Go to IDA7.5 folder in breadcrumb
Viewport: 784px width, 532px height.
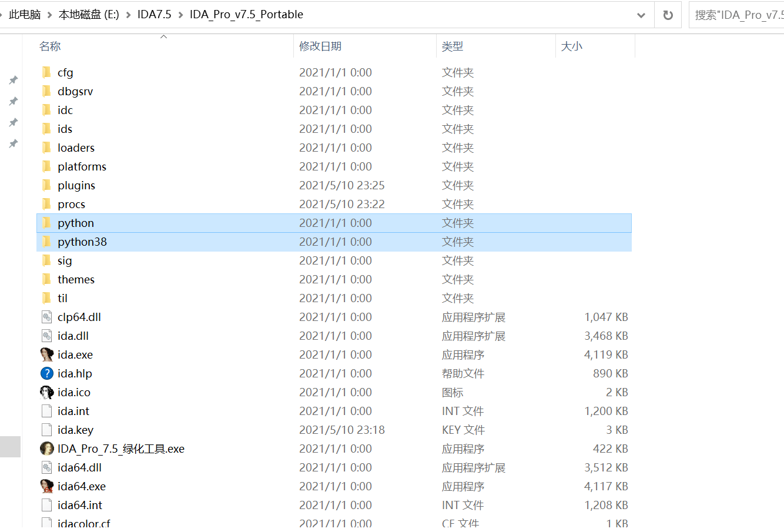coord(155,15)
